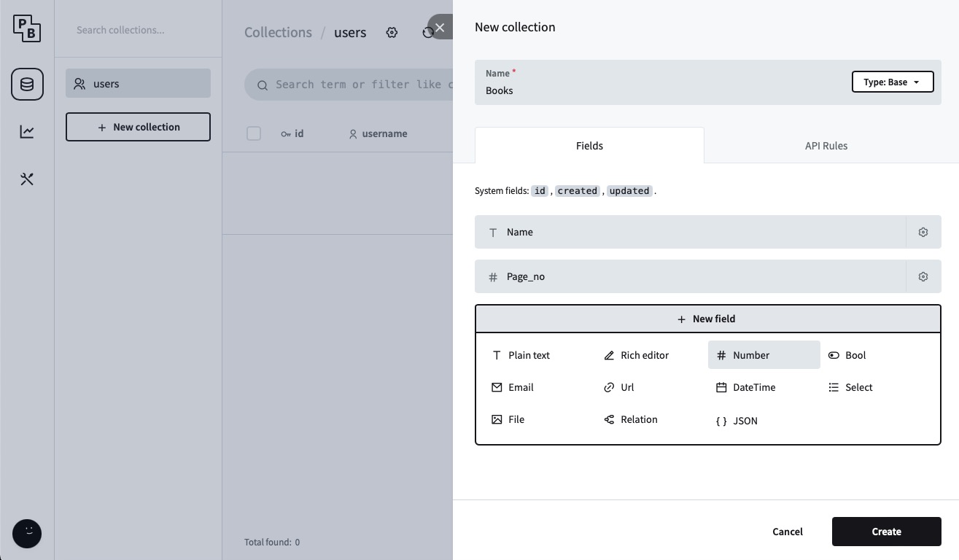This screenshot has width=959, height=560.
Task: Open settings gear for the Page_no field
Action: [x=923, y=276]
